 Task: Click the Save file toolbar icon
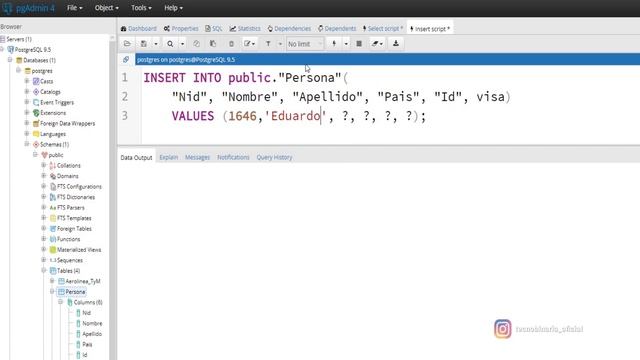pyautogui.click(x=144, y=44)
